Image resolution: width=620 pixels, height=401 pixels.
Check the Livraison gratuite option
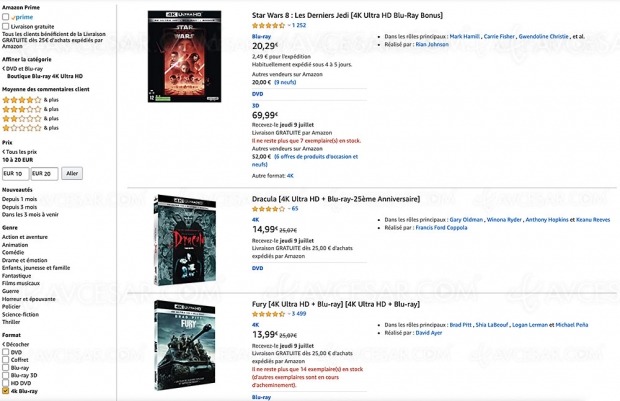tap(6, 26)
